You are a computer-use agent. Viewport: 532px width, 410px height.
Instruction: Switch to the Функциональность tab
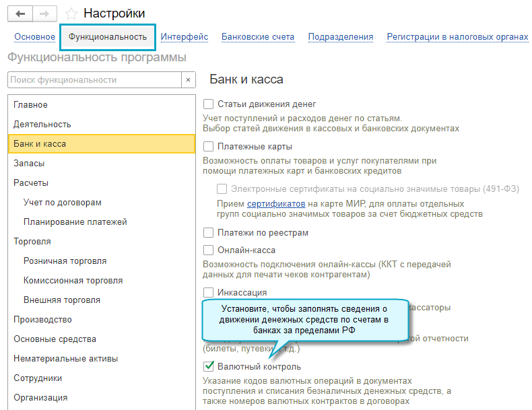point(108,36)
